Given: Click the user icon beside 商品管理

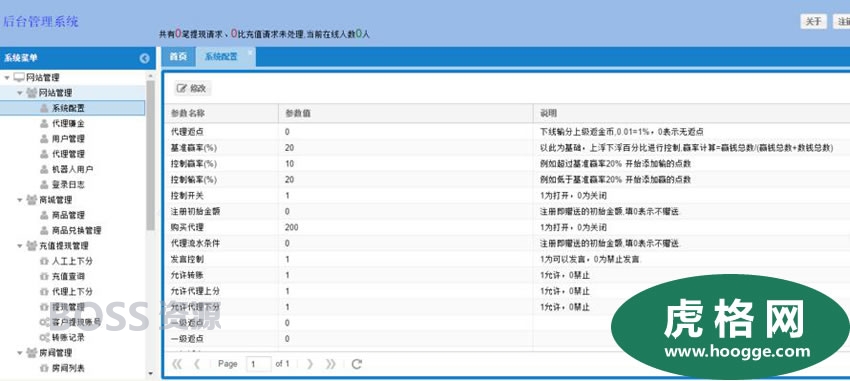Looking at the screenshot, I should point(44,215).
